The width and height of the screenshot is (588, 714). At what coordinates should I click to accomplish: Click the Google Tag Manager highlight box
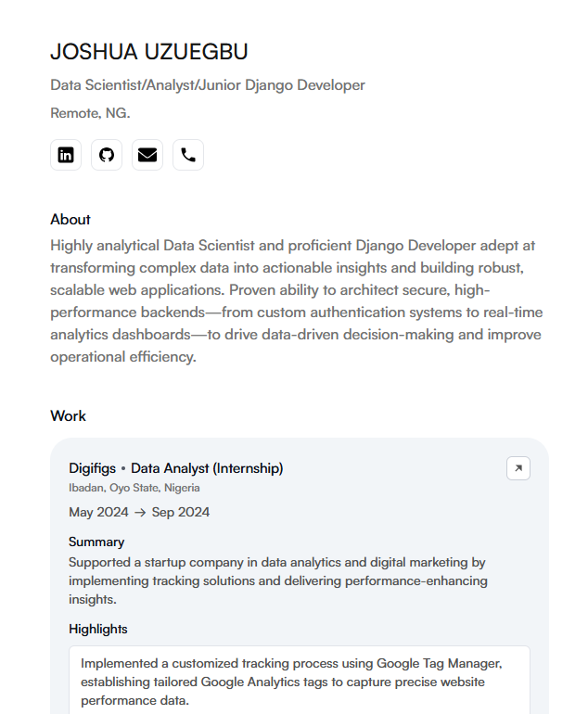(x=299, y=681)
